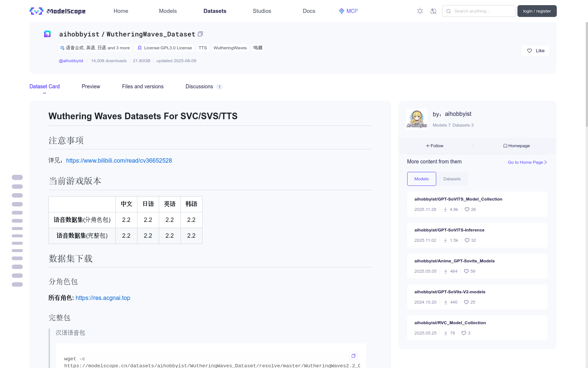Screen dimensions: 588x368
Task: Click the ModelScope logo
Action: [x=57, y=11]
